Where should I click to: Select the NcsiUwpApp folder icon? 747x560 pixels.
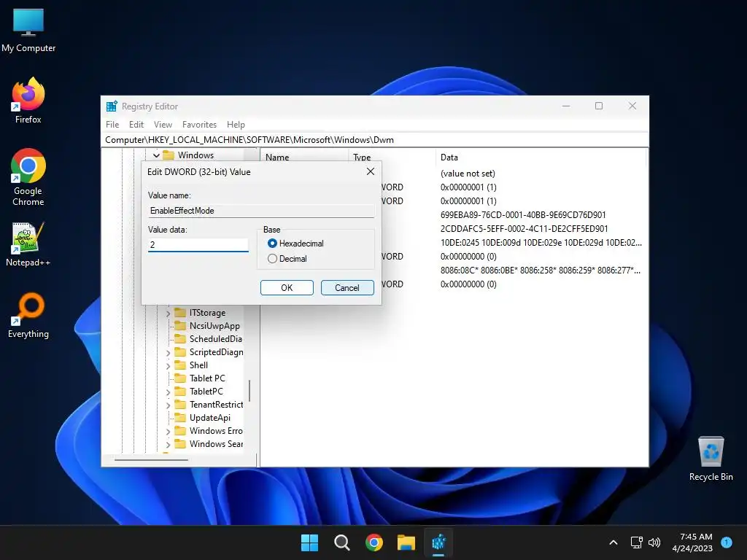[179, 326]
